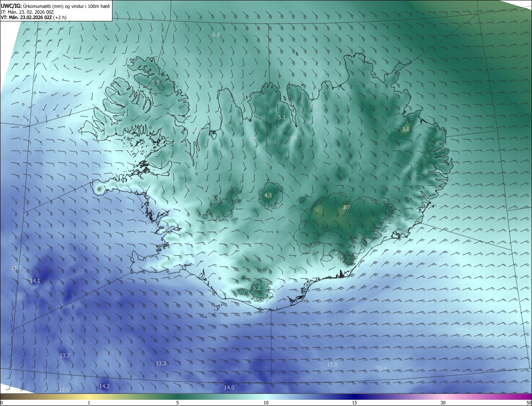Click the 8.6 value label
The image size is (532, 406).
294,137
